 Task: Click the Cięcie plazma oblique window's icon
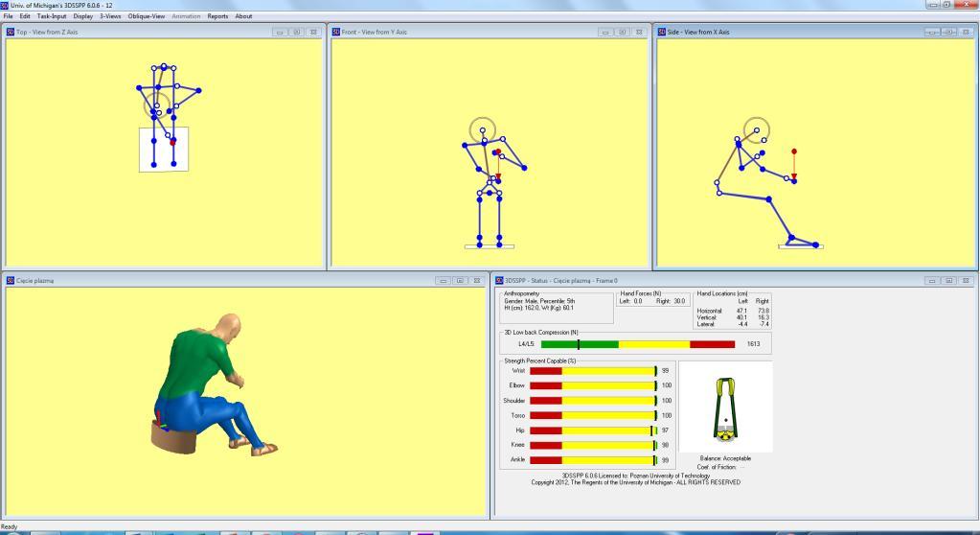tap(10, 281)
